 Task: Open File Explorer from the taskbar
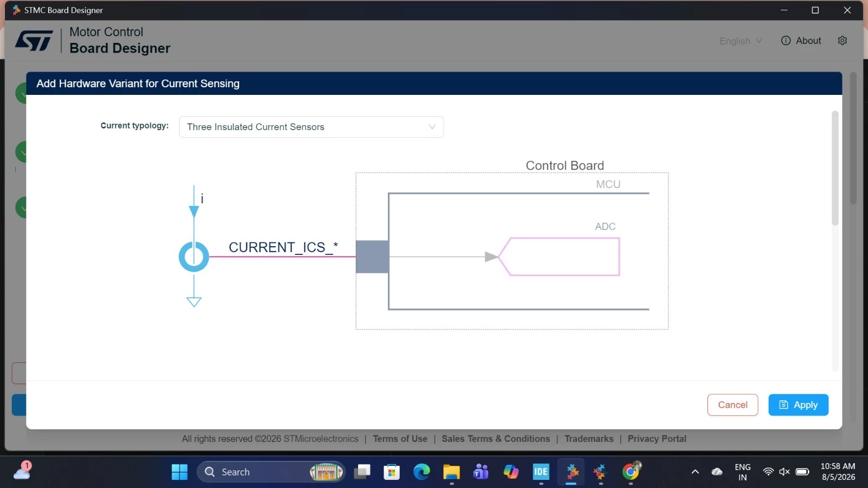point(451,472)
